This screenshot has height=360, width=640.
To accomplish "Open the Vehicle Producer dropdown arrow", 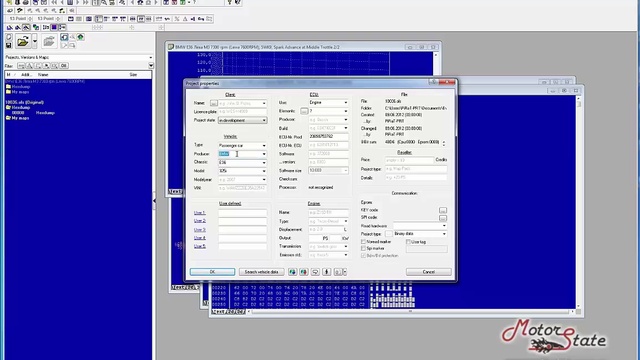I will (264, 154).
